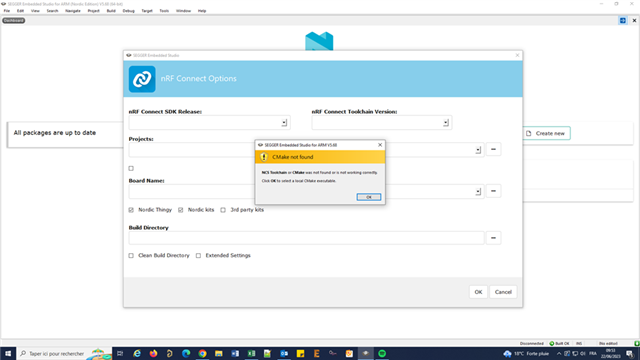The height and width of the screenshot is (360, 640).
Task: Open the Edit menu
Action: (20, 11)
